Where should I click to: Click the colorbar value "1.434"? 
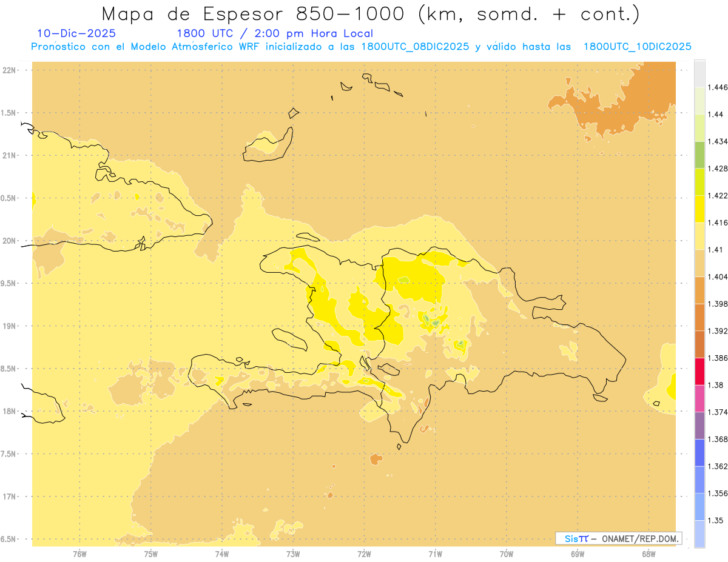tap(718, 141)
